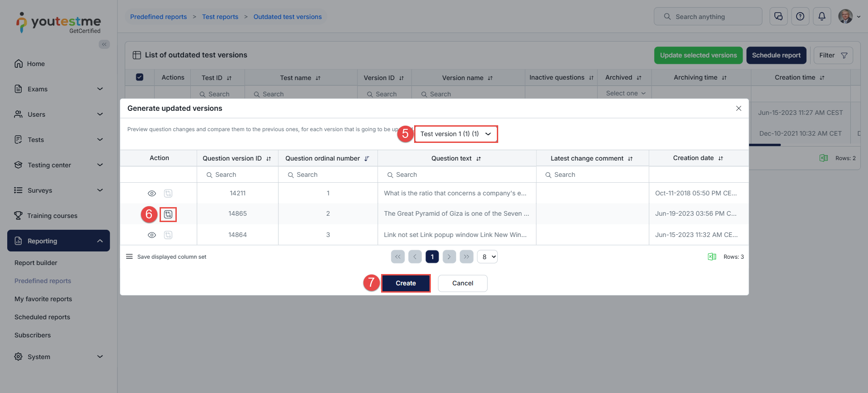
Task: Click compare icon in row 14211
Action: tap(168, 194)
